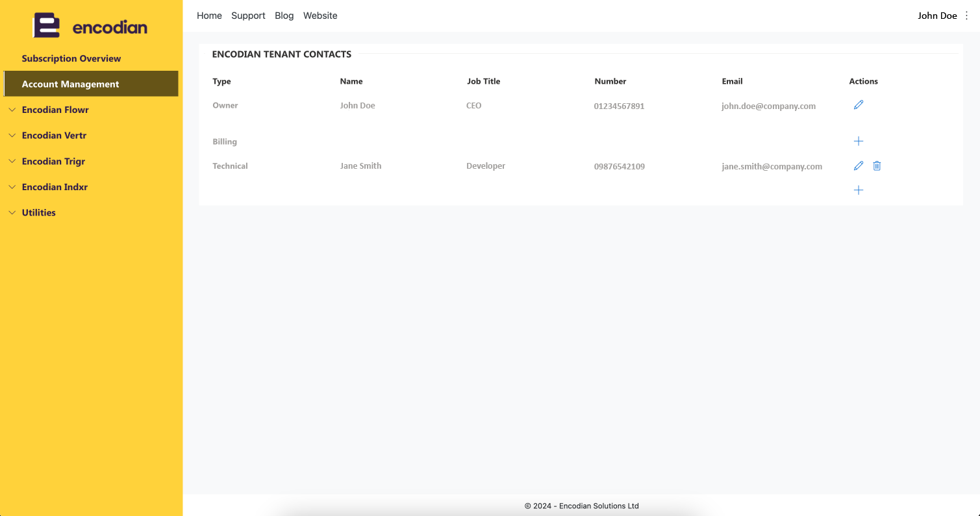980x516 pixels.
Task: Edit the Owner contact John Doe
Action: (859, 104)
